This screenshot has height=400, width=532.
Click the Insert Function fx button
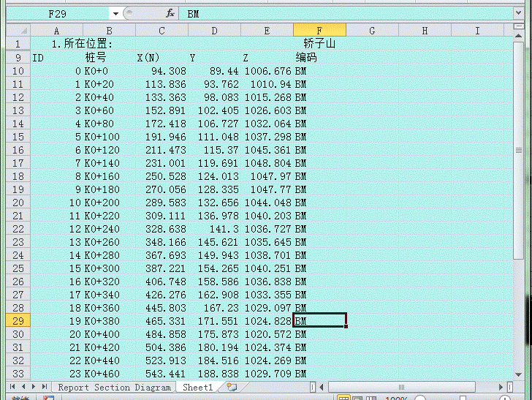[x=170, y=13]
